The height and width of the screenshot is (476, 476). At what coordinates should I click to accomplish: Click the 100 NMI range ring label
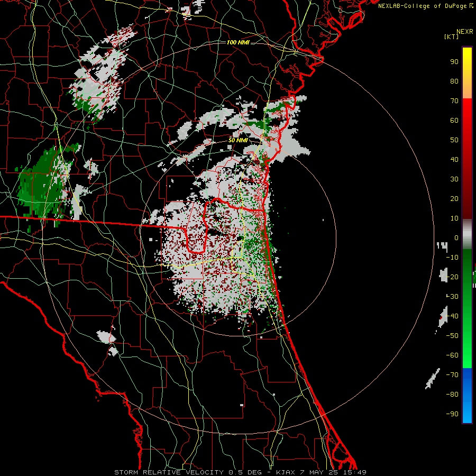point(238,42)
